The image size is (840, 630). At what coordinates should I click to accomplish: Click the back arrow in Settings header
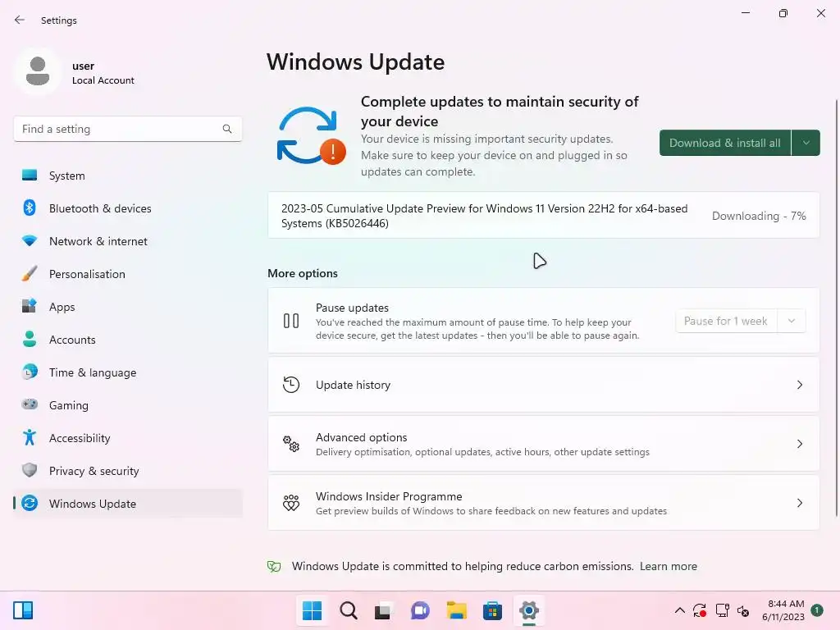(20, 20)
